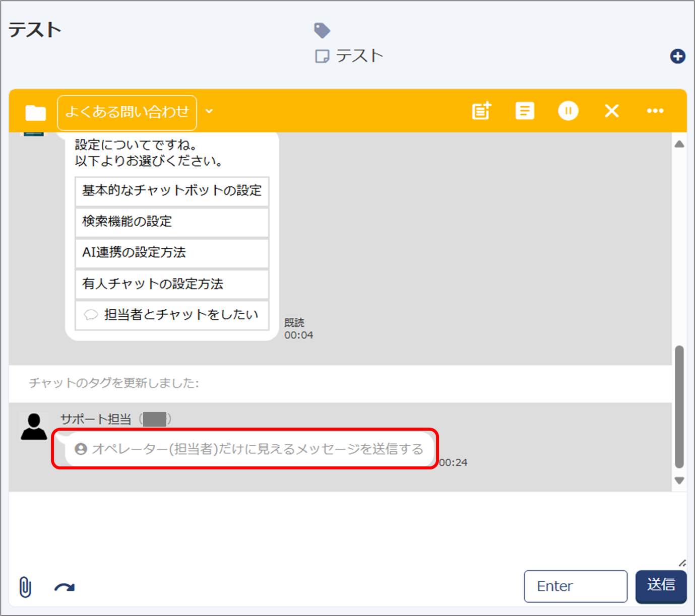Click the curved forward arrow icon
695x616 pixels.
[65, 587]
